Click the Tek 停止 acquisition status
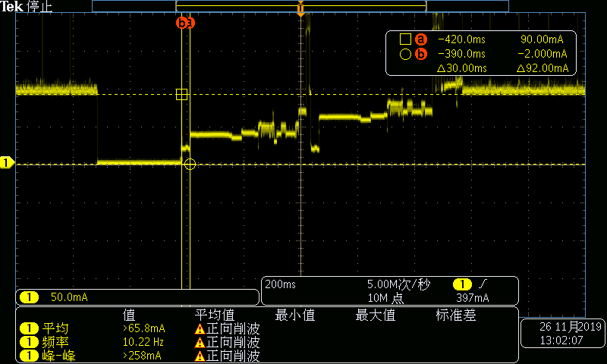 pyautogui.click(x=27, y=6)
